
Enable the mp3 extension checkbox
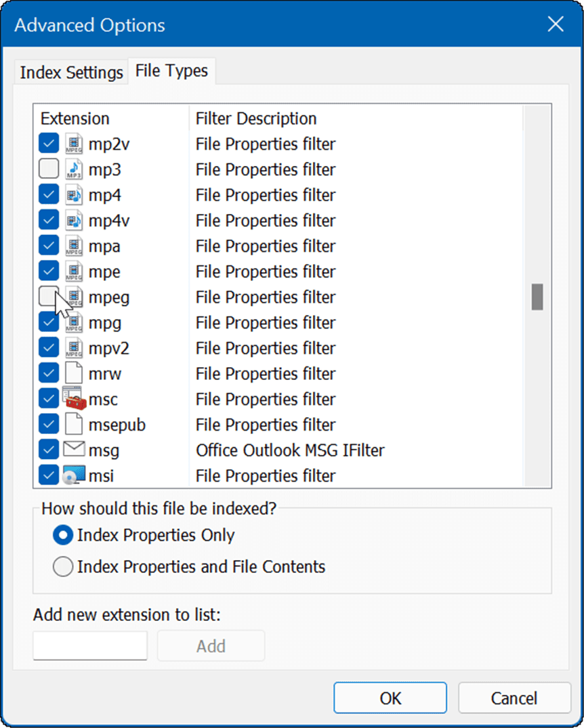49,170
